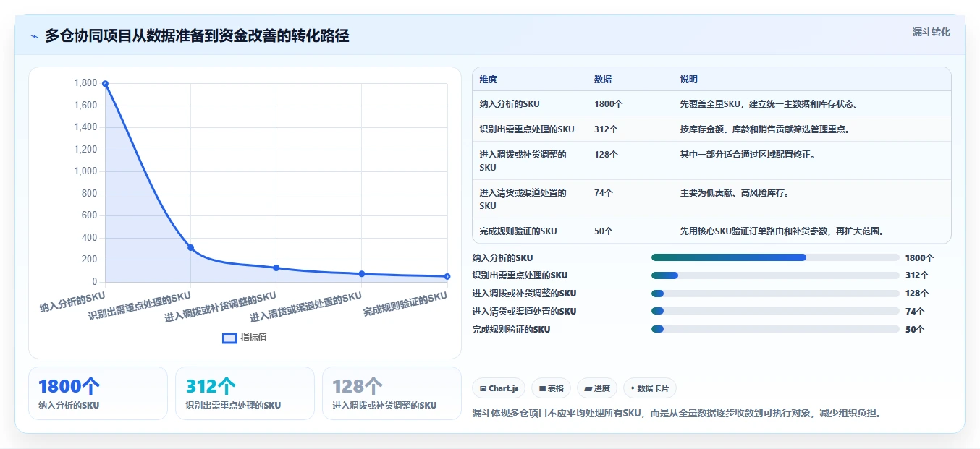Click the chart point for 进入调拨或补货调整的SKU

click(276, 268)
